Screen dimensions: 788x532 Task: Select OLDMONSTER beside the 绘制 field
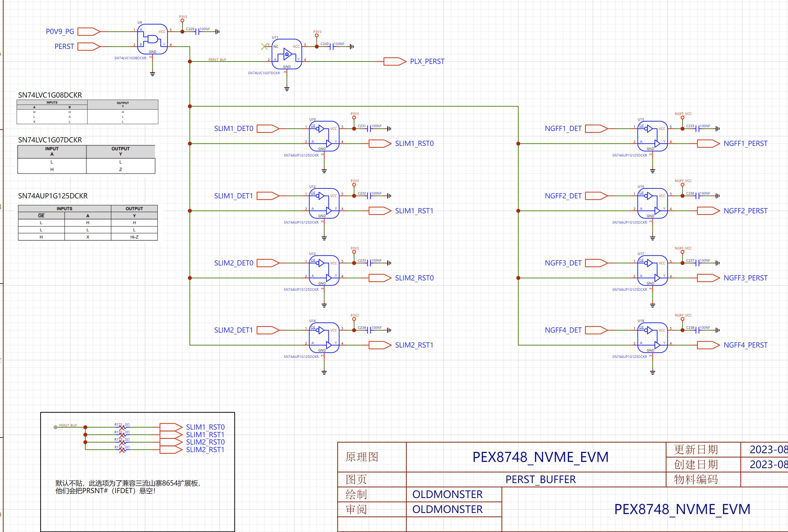click(447, 494)
